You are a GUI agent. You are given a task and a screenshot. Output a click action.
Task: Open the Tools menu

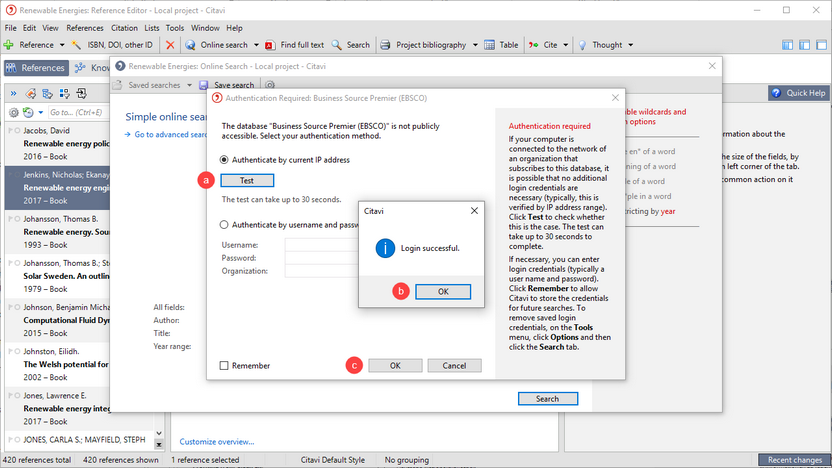pyautogui.click(x=175, y=28)
